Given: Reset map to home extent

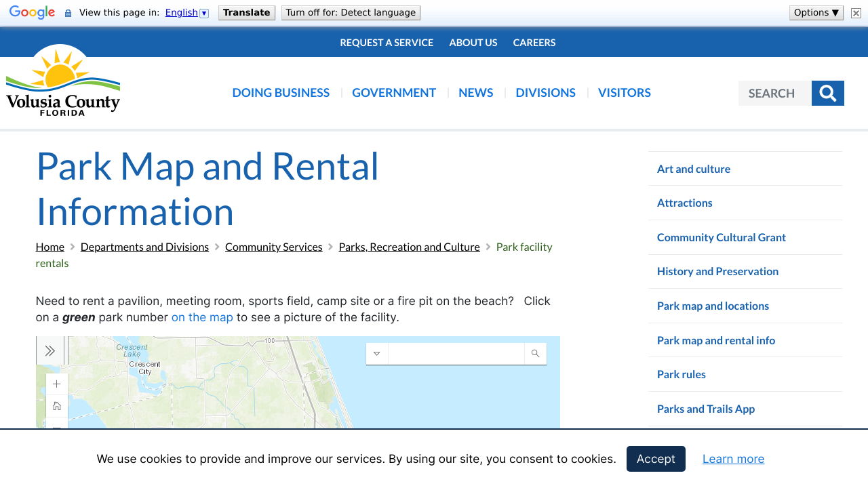Looking at the screenshot, I should 57,406.
